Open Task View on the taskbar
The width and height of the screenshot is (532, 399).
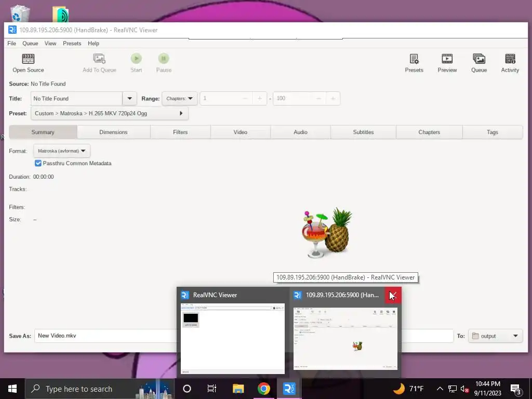pyautogui.click(x=212, y=389)
